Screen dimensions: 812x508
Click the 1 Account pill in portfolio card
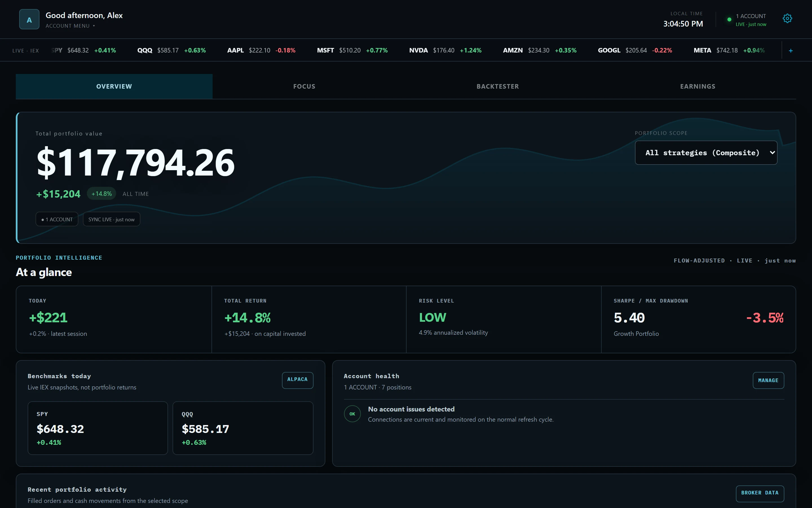[x=57, y=219]
